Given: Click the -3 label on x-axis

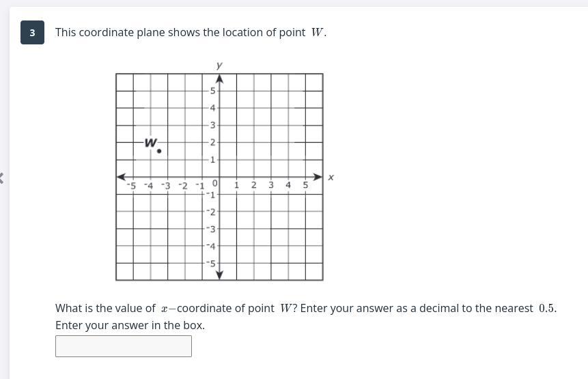Looking at the screenshot, I should pyautogui.click(x=165, y=185).
